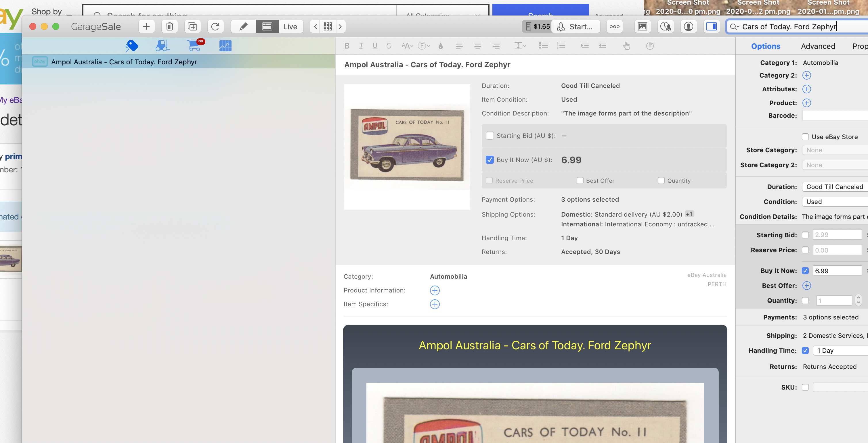Screen dimensions: 868x443
Task: Go to previous listing arrow
Action: [316, 27]
